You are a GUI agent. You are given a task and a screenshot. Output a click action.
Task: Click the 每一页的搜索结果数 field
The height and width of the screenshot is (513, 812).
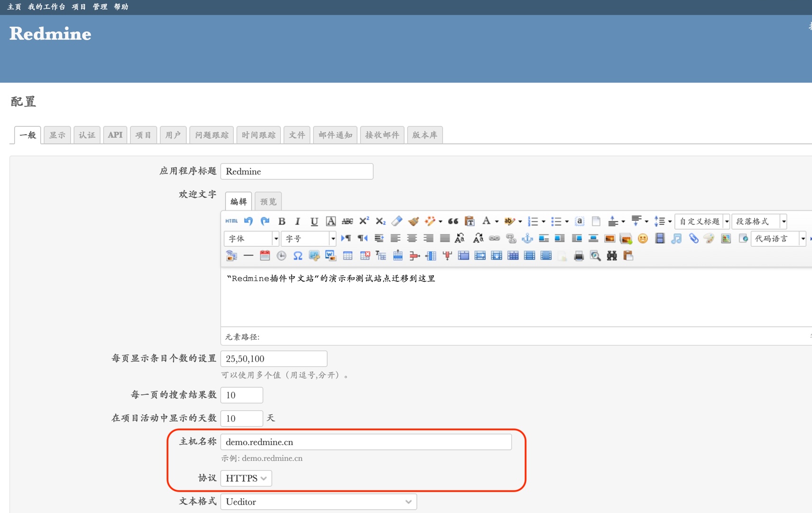point(242,395)
